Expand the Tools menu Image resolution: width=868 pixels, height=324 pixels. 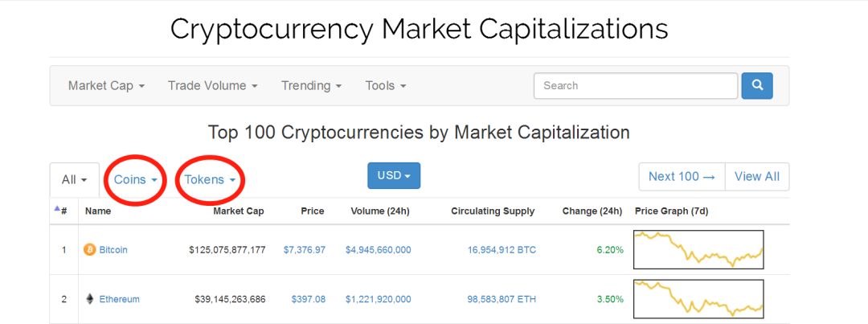click(x=385, y=85)
